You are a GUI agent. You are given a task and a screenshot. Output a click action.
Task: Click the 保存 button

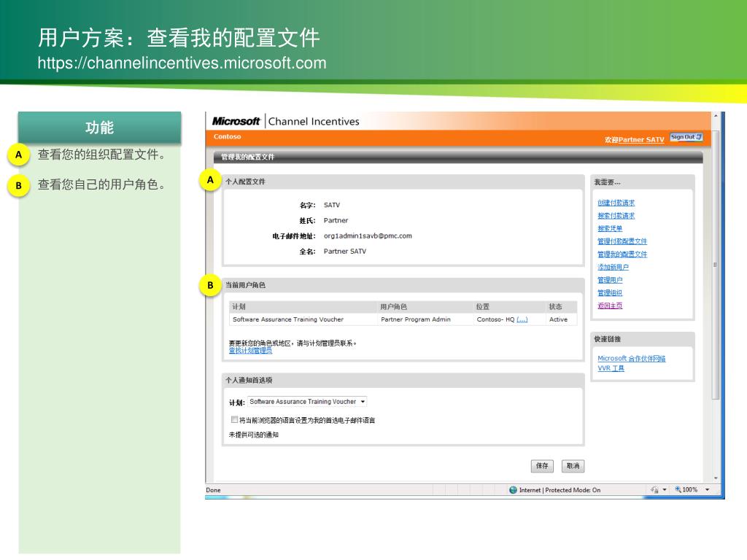[542, 466]
